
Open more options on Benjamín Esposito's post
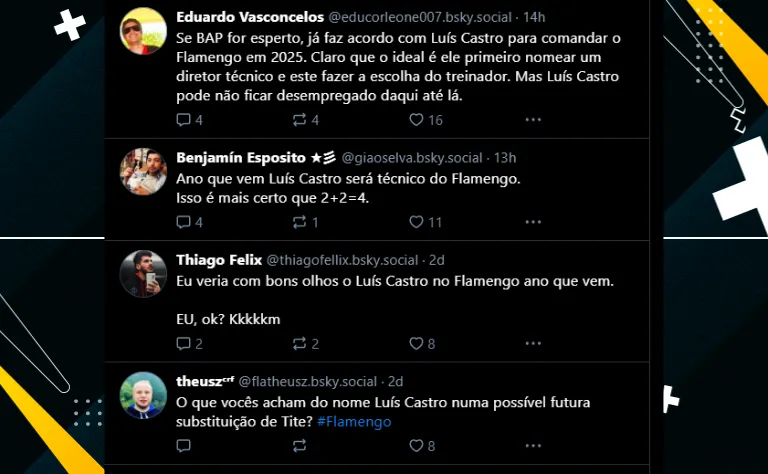coord(533,222)
